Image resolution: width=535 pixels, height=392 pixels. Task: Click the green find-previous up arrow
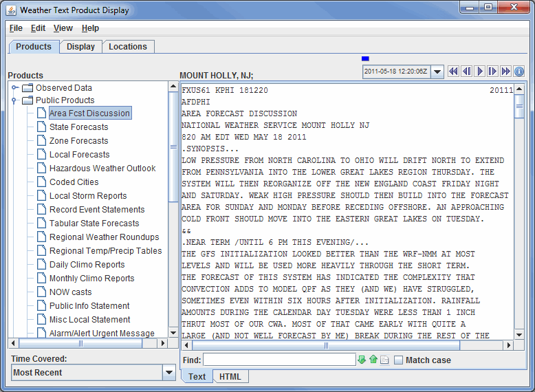pos(373,360)
